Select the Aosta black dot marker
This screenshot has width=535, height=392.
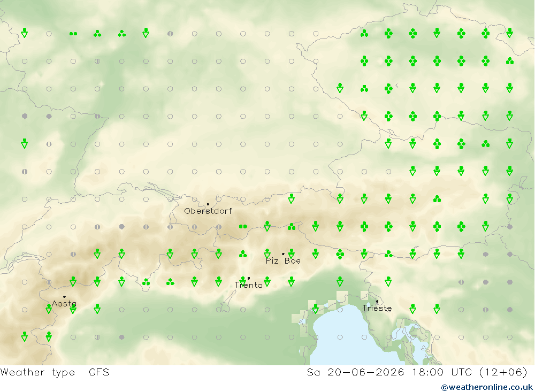(x=64, y=297)
